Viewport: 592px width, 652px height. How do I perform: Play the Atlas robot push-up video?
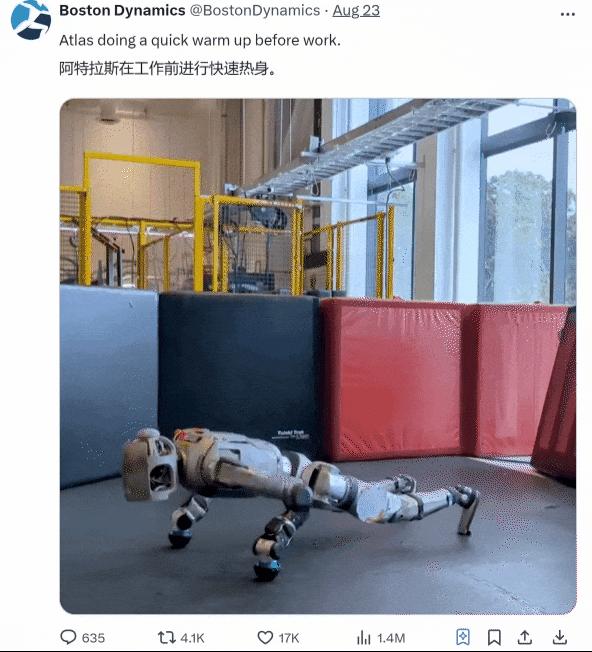tap(318, 356)
